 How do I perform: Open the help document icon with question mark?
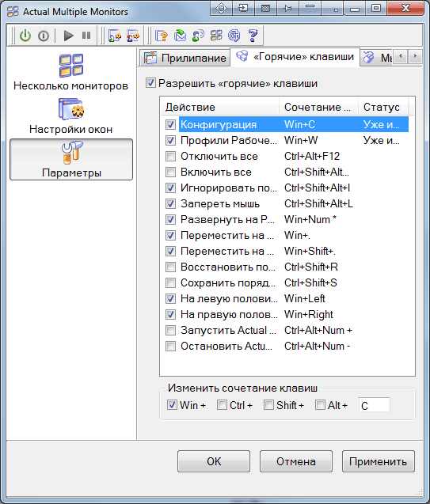pos(162,36)
